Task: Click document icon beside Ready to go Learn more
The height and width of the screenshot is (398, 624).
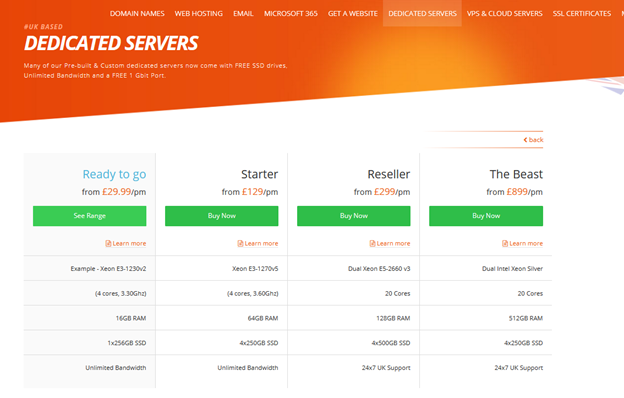Action: [108, 243]
